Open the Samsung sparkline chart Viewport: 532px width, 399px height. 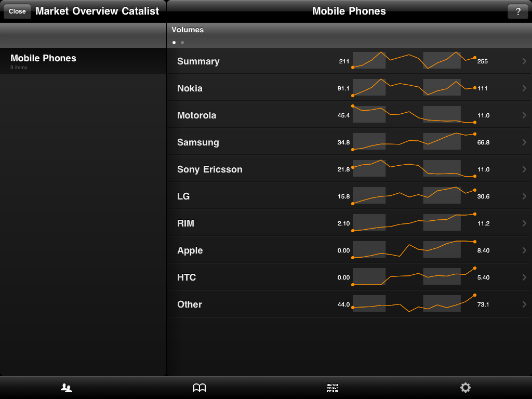414,141
